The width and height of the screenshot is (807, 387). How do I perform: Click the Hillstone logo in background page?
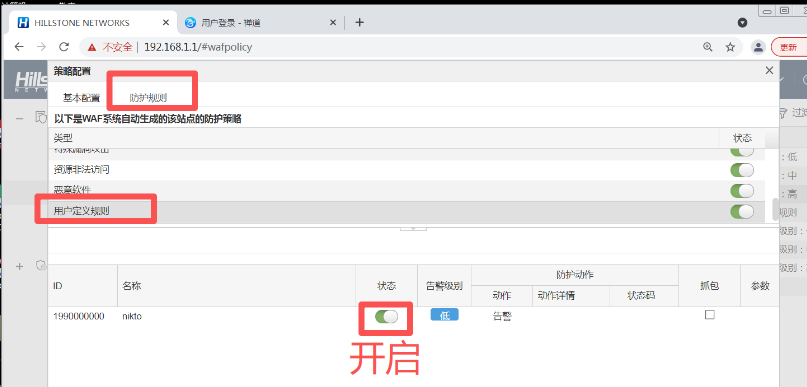point(31,80)
